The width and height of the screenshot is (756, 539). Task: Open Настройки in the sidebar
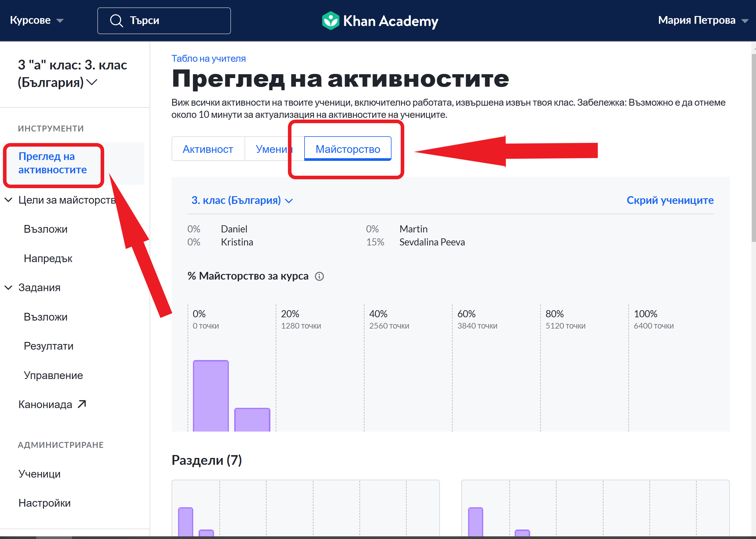coord(45,503)
